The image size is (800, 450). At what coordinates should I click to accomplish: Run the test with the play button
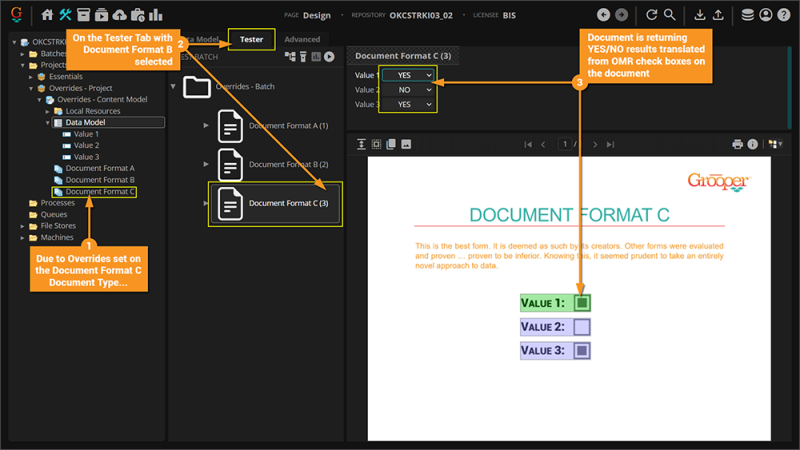(x=329, y=57)
